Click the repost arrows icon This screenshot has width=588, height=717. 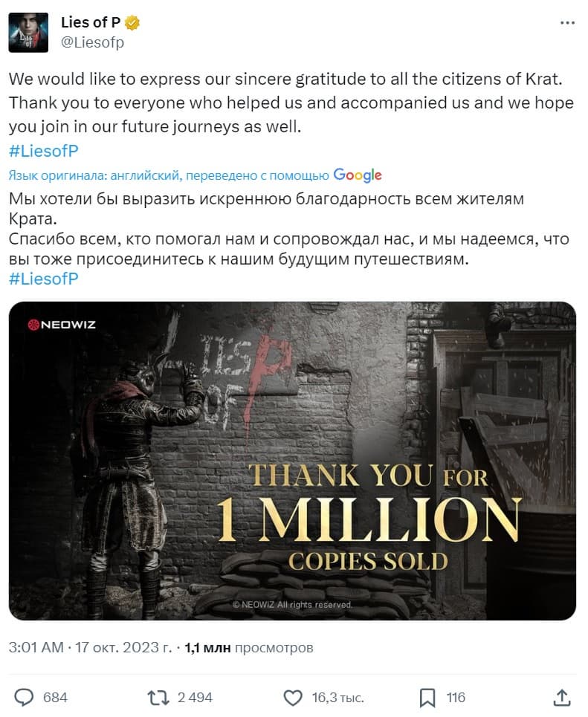click(x=158, y=697)
